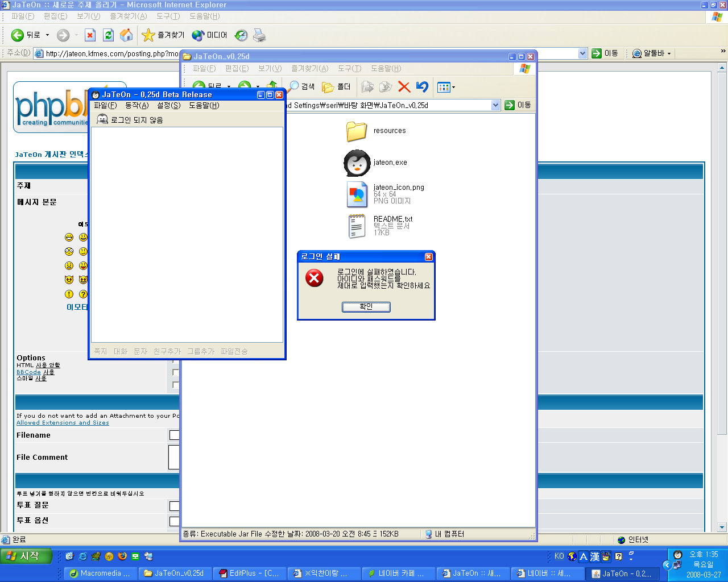Click 내 컴퓨터 in Explorer status bar
This screenshot has height=582, width=728.
(444, 534)
